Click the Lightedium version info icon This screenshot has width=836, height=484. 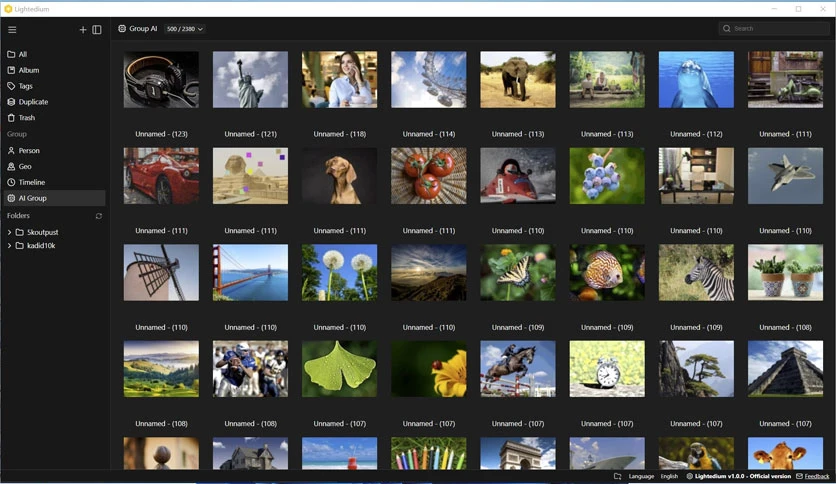click(689, 477)
